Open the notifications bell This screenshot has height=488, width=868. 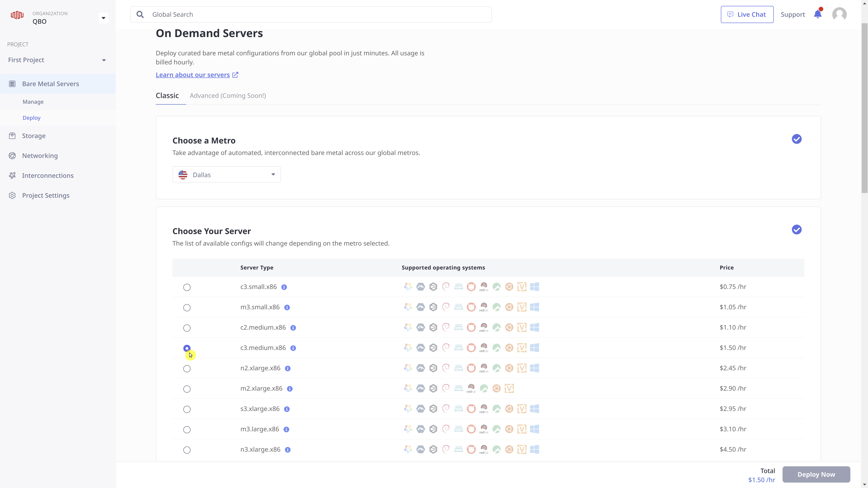(818, 14)
